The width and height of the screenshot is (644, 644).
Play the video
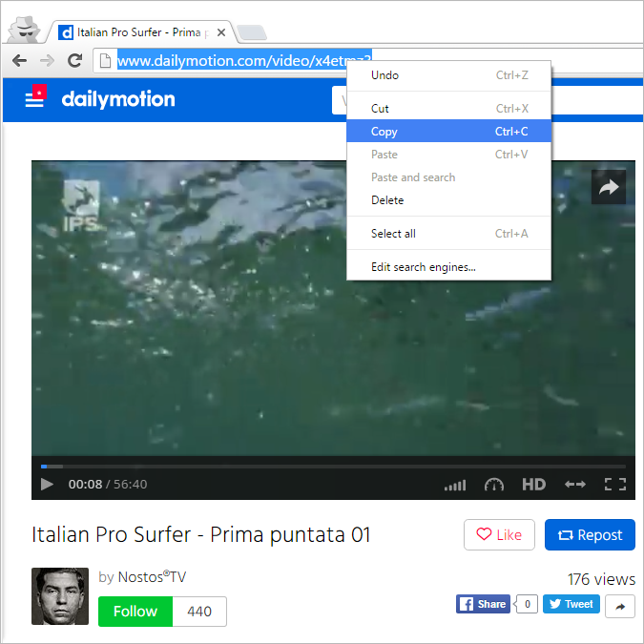click(x=47, y=485)
